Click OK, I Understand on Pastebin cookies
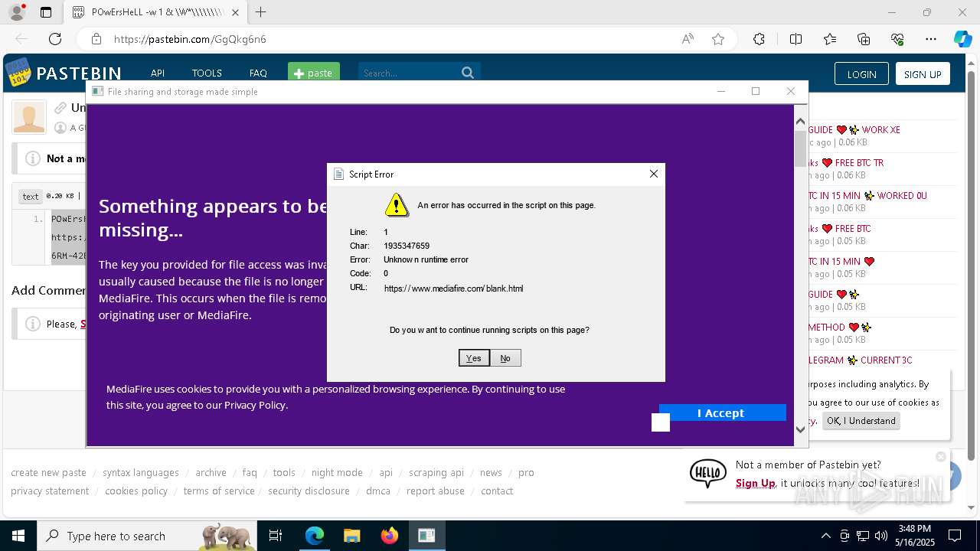The width and height of the screenshot is (980, 551). point(861,421)
